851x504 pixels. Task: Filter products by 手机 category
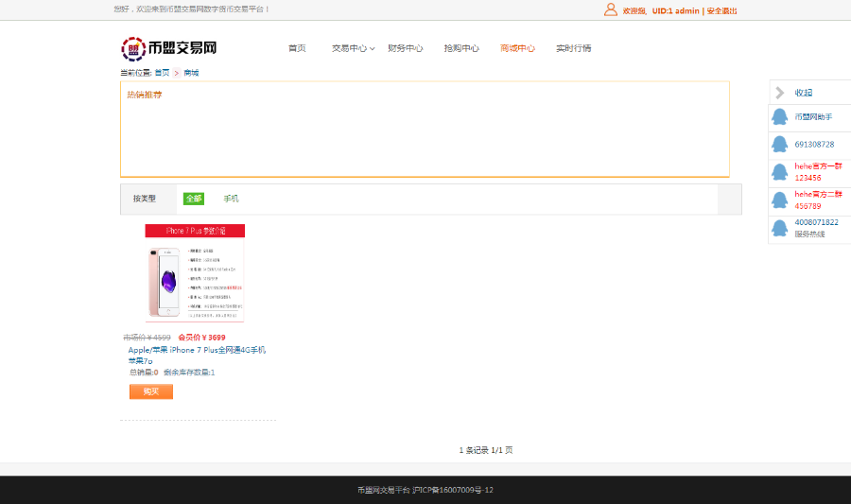(231, 199)
